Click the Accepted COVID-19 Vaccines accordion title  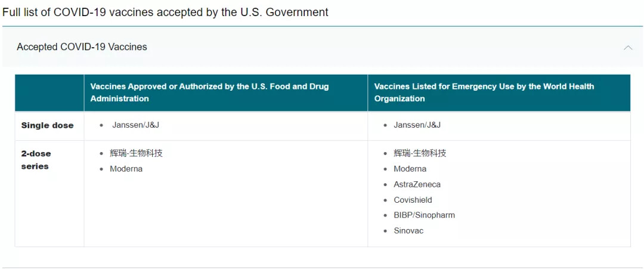click(x=82, y=47)
